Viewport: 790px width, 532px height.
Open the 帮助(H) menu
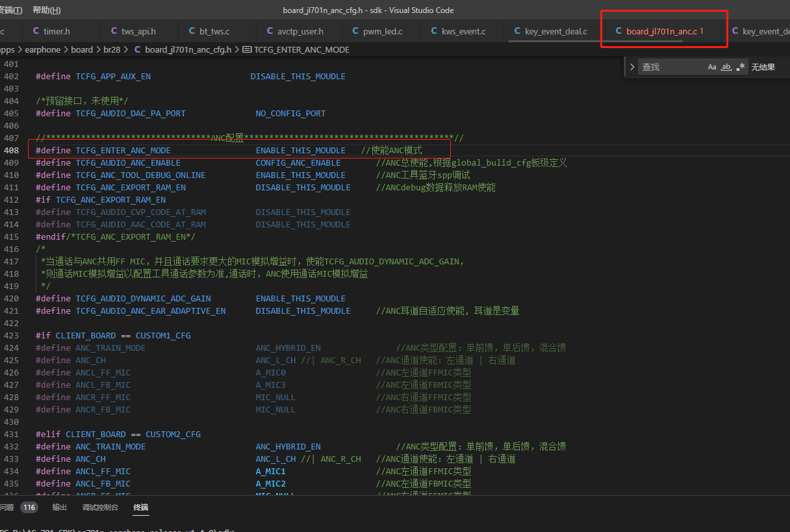pos(46,10)
